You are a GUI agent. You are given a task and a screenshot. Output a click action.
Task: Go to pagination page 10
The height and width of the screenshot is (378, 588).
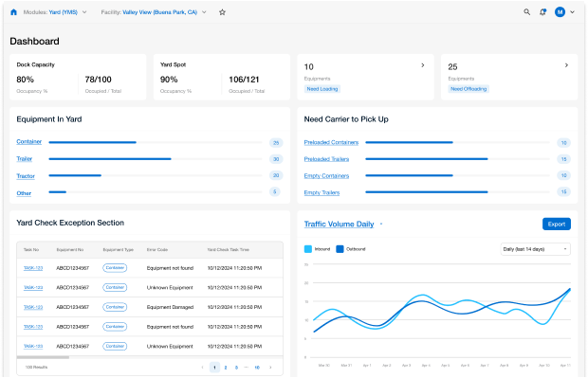(257, 368)
